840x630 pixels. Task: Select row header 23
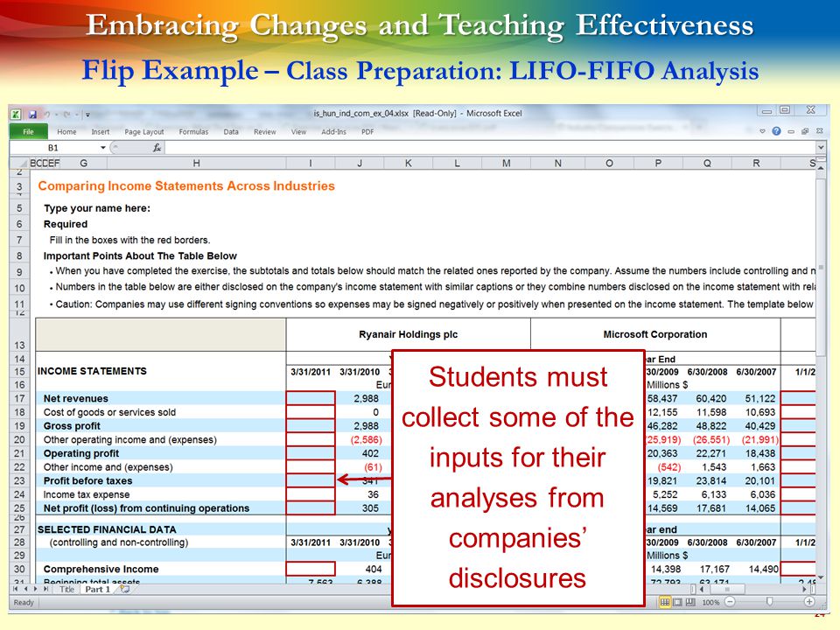(x=19, y=481)
